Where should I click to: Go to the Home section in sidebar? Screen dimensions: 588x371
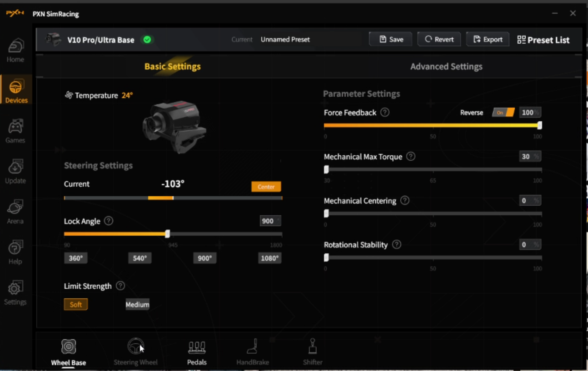click(x=15, y=50)
